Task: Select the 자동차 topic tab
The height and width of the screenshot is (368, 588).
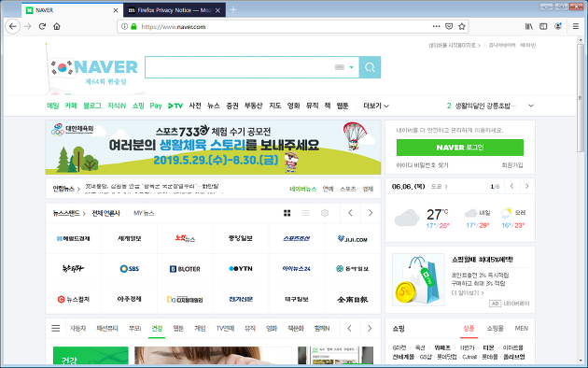Action: (78, 329)
